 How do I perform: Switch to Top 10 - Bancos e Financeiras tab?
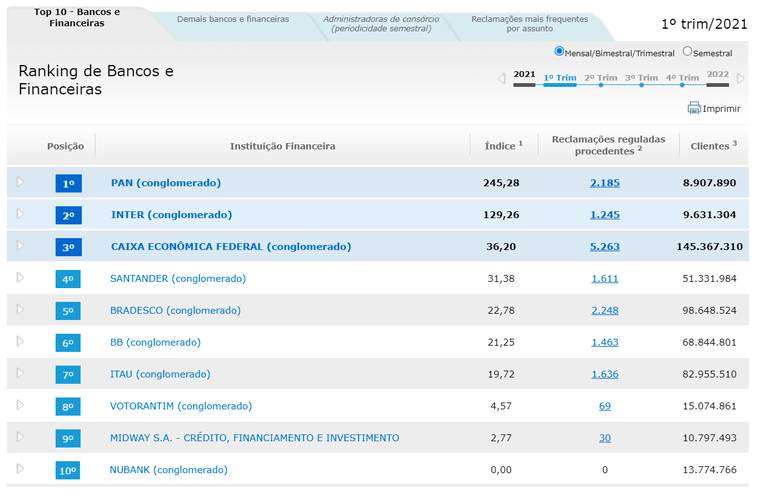coord(77,17)
